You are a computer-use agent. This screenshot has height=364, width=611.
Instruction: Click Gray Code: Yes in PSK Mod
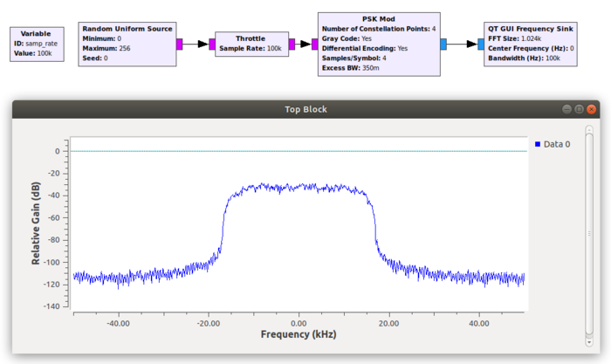347,38
